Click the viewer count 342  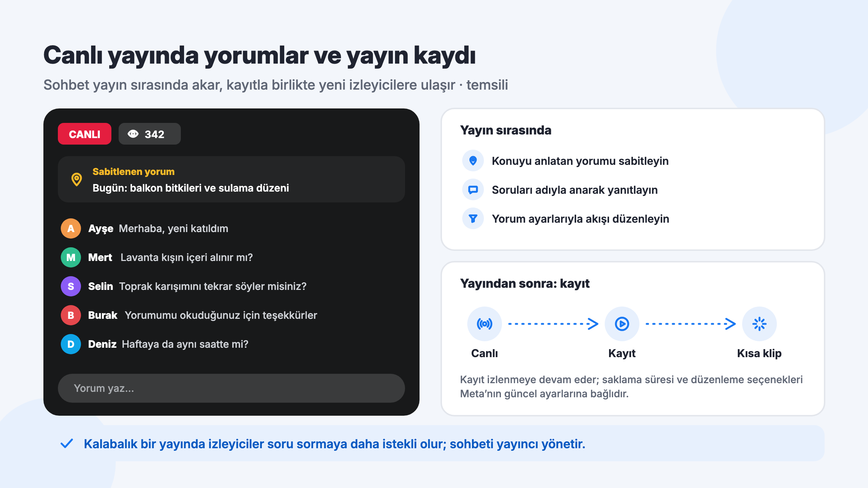154,134
